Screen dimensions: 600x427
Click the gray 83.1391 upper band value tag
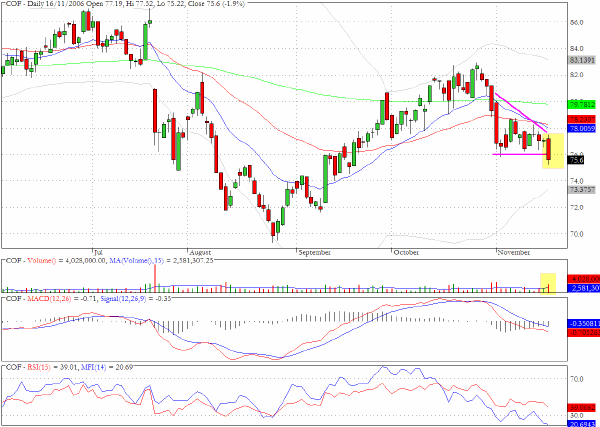pyautogui.click(x=582, y=60)
